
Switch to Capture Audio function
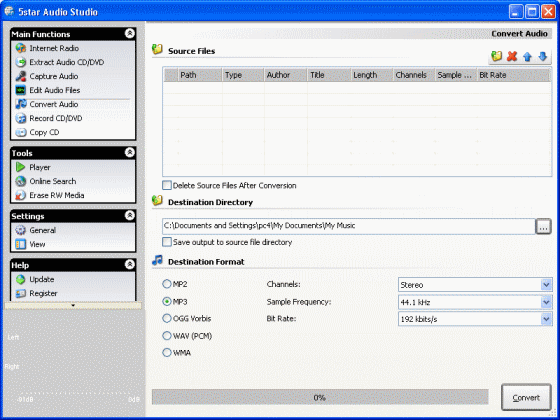54,76
